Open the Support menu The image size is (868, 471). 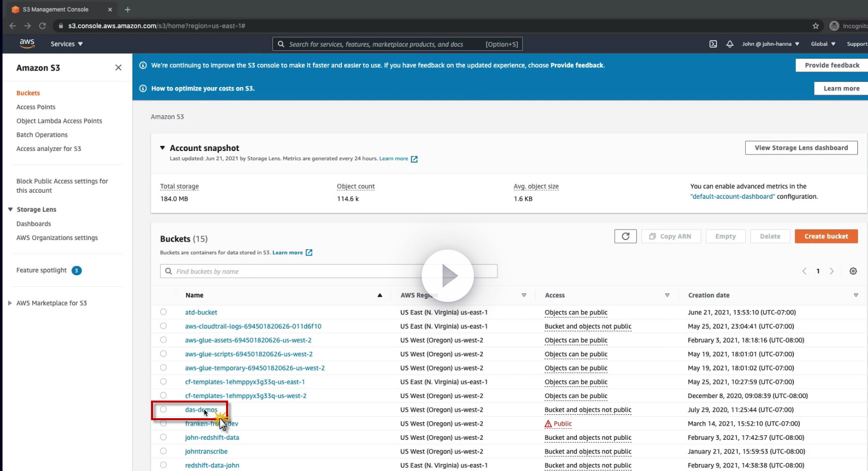click(857, 44)
